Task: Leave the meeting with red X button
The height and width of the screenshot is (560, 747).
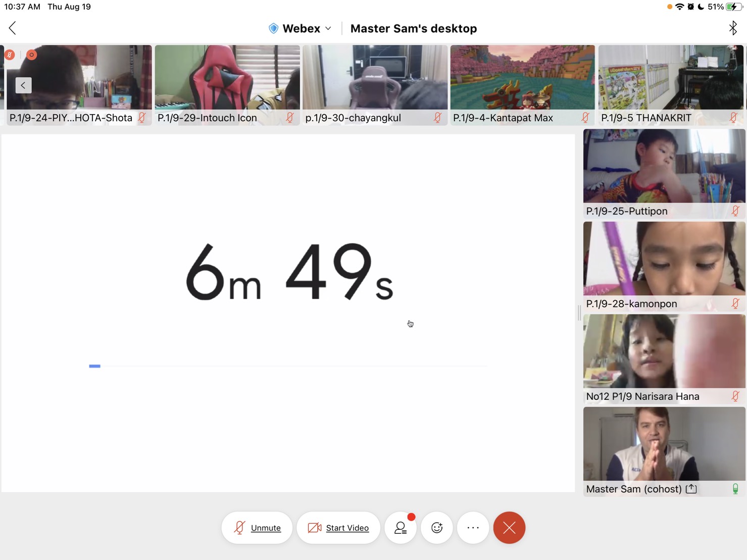Action: [509, 528]
